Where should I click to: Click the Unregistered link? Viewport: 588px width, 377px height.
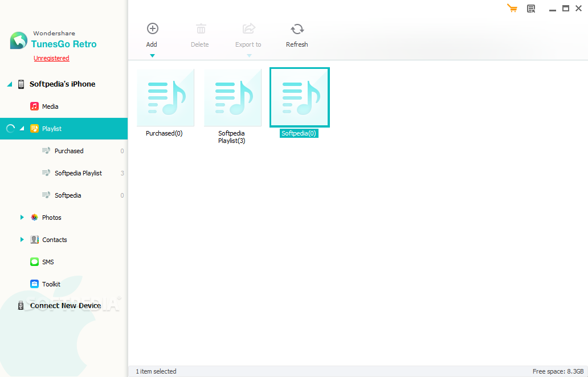[51, 58]
